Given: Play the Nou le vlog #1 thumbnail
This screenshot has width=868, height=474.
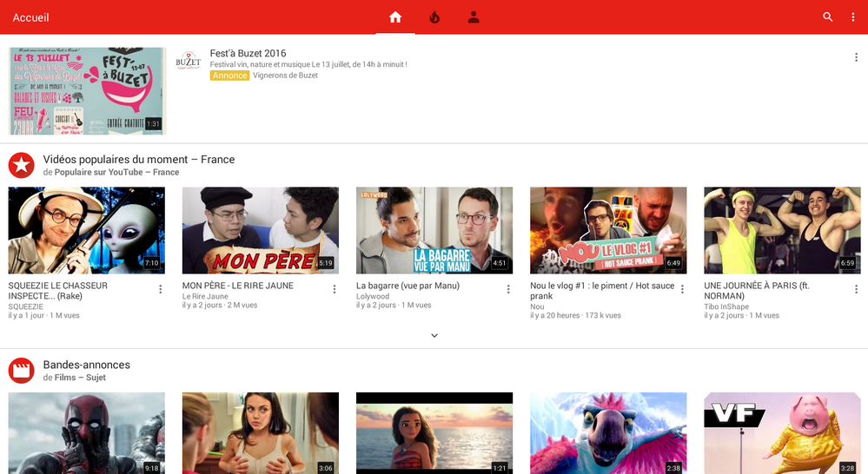Looking at the screenshot, I should [x=608, y=230].
